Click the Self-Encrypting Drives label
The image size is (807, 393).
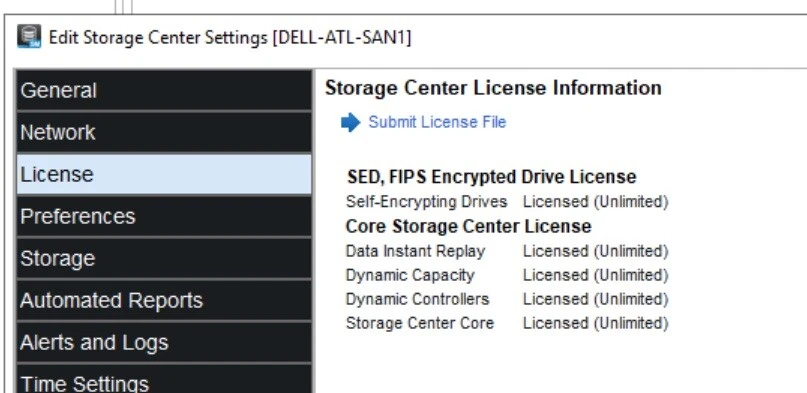pos(426,202)
